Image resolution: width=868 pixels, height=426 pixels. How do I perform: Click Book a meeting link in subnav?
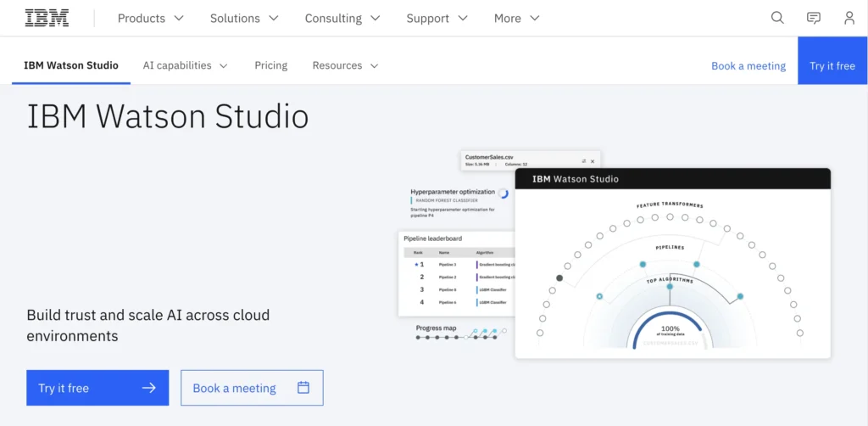748,66
